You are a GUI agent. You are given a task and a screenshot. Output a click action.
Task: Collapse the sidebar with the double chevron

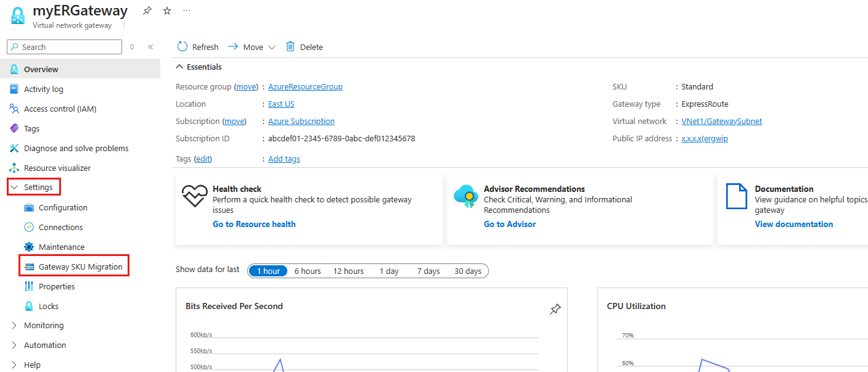click(150, 47)
